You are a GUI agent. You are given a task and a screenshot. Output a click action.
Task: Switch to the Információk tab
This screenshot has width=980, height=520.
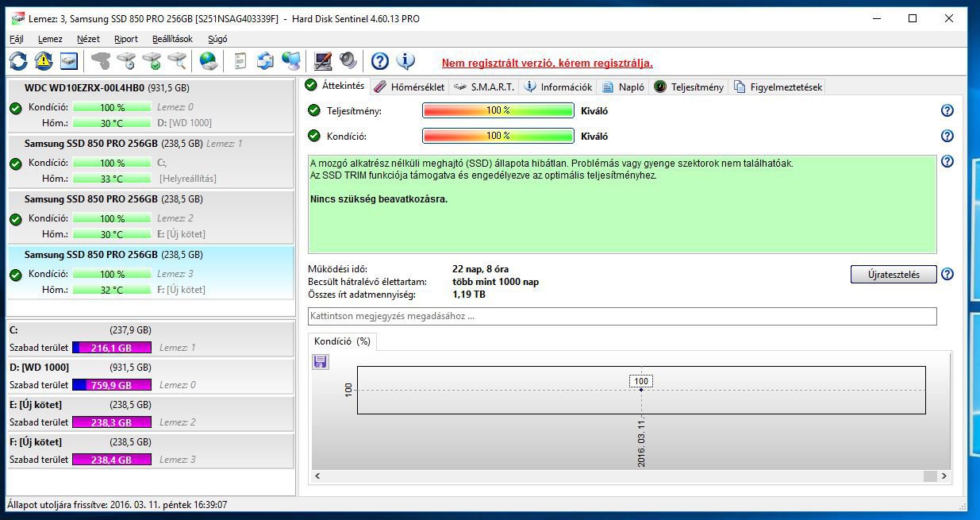(558, 87)
